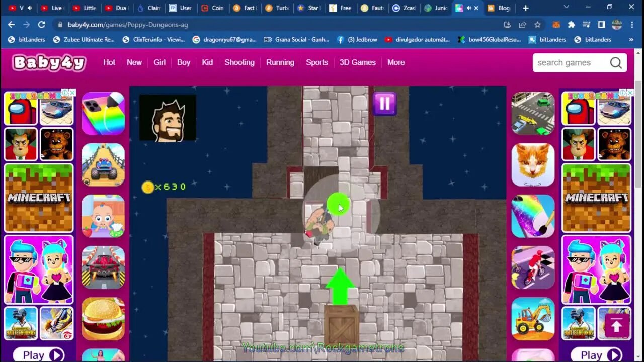The height and width of the screenshot is (362, 644).
Task: Switch to the Free tab
Action: tap(341, 8)
